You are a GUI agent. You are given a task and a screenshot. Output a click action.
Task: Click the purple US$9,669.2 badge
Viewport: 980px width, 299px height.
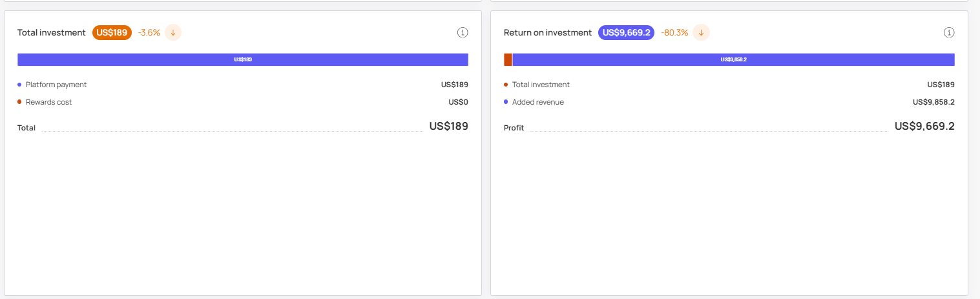tap(626, 32)
